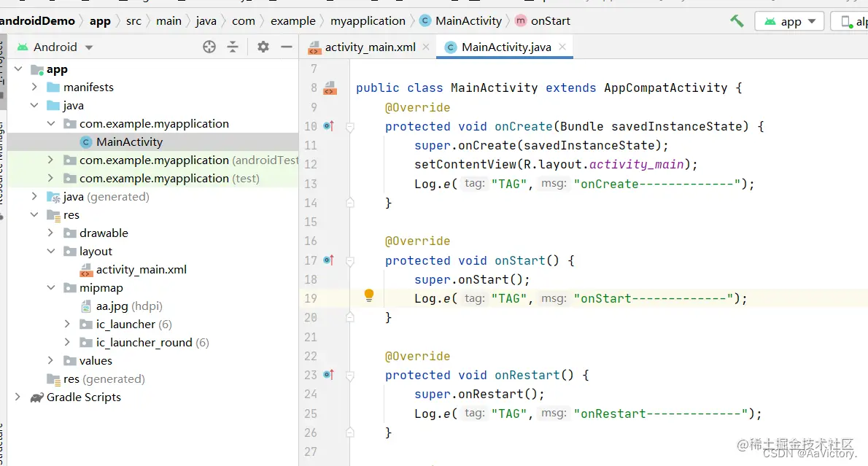868x466 pixels.
Task: Collapse the layout folder
Action: point(51,252)
